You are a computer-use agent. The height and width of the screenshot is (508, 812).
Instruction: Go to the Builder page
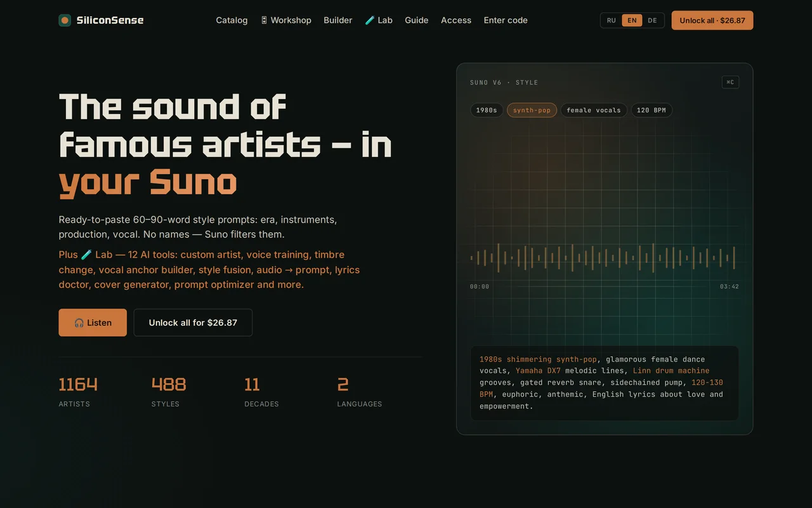(337, 20)
